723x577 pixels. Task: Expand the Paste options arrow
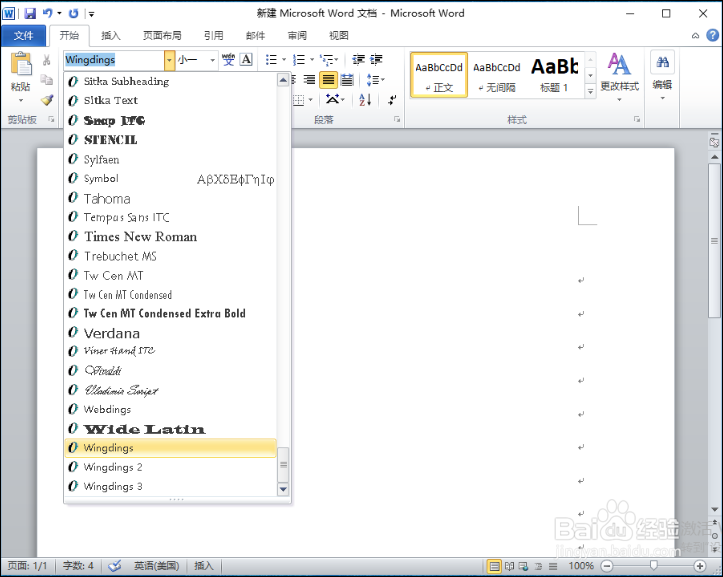[21, 100]
